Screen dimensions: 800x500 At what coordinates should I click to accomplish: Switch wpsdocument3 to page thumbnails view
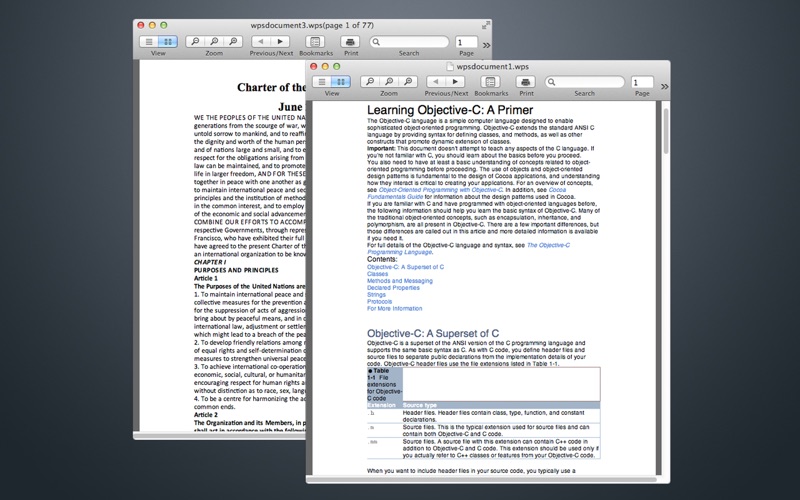pos(168,42)
